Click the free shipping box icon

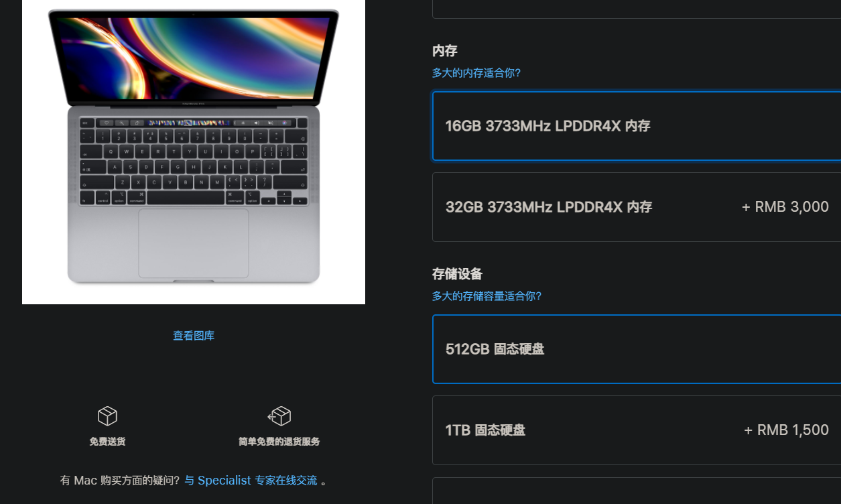click(x=107, y=416)
